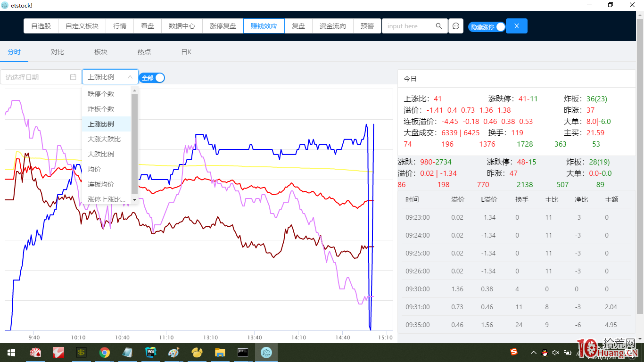Click the 今日 panel heading
The image size is (644, 362).
tap(410, 79)
